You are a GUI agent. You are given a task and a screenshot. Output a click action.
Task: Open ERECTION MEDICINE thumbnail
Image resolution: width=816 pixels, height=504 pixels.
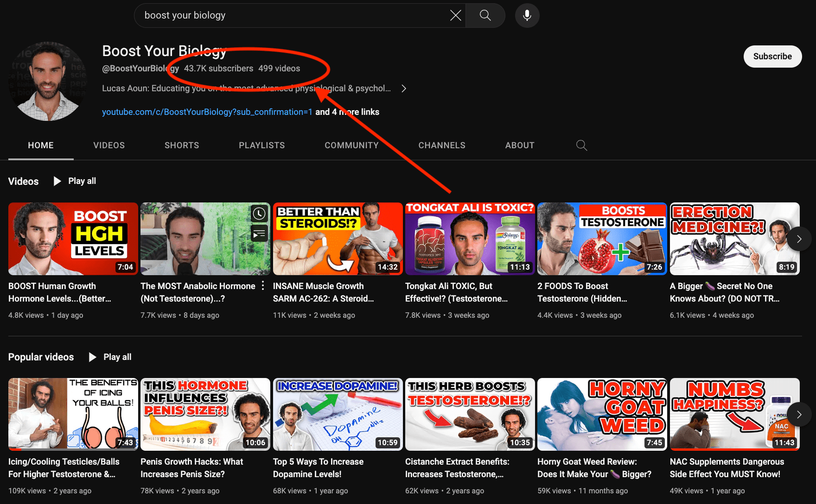pyautogui.click(x=735, y=239)
